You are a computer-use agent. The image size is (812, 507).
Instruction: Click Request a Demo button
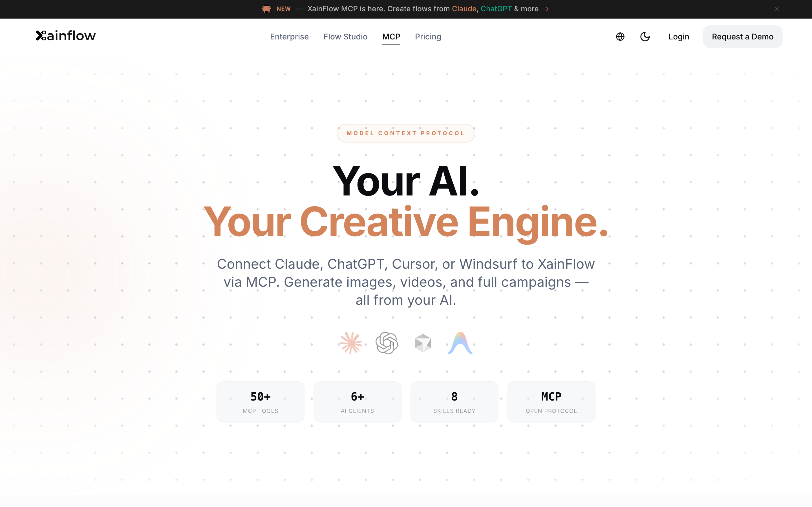[x=743, y=37]
